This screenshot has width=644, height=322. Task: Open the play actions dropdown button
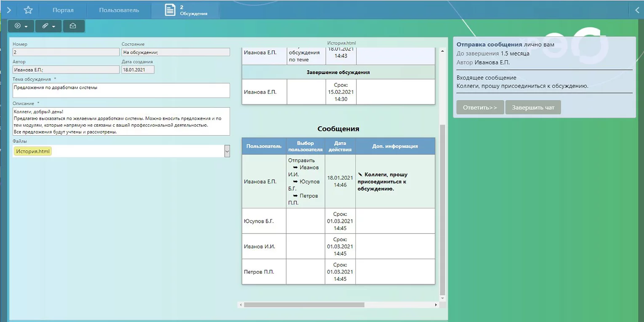(21, 26)
